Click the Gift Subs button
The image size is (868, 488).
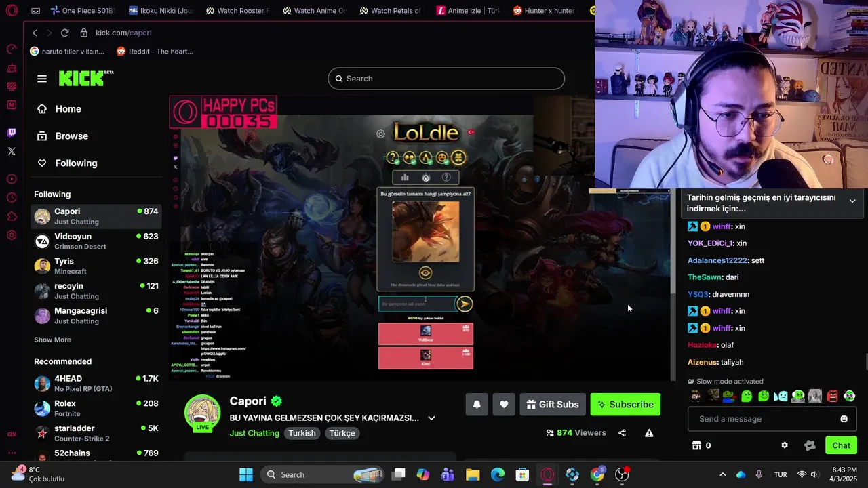(x=552, y=404)
